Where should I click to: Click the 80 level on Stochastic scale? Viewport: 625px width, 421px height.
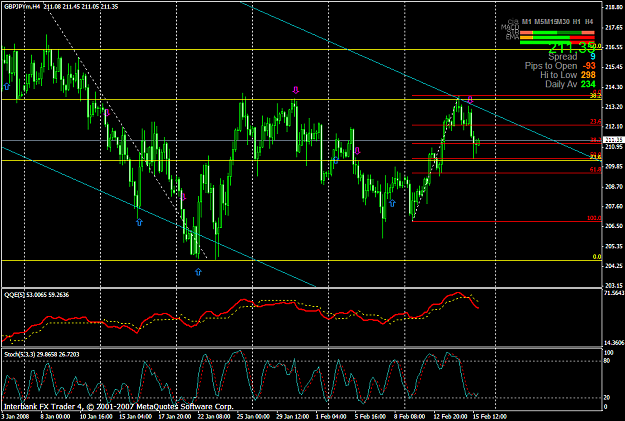click(607, 361)
